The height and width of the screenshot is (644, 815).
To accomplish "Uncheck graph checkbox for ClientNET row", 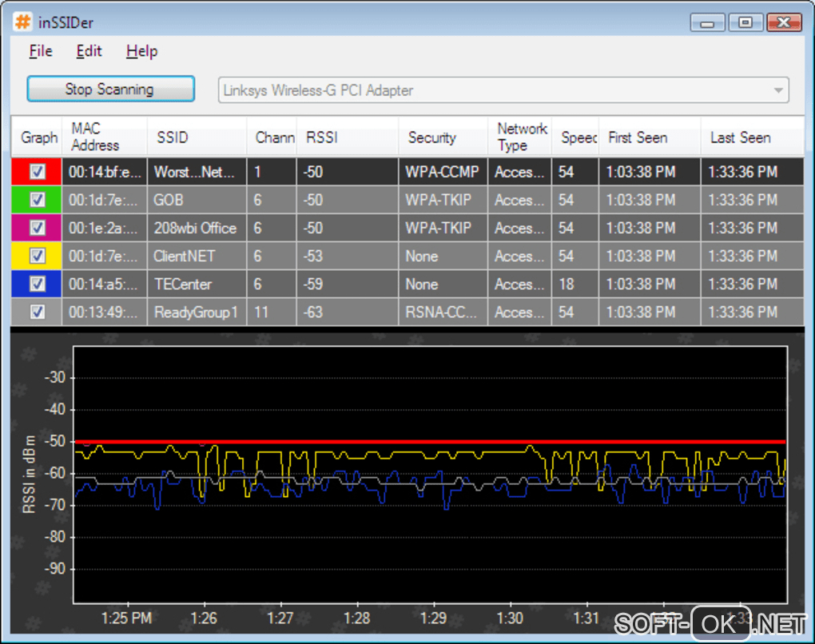I will 38,256.
